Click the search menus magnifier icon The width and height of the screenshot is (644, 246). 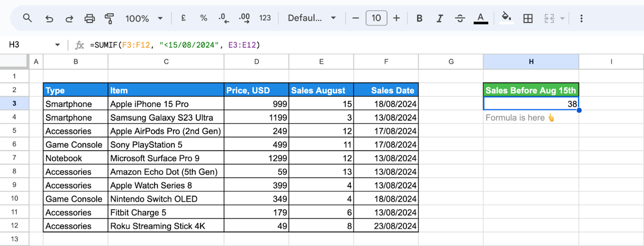27,18
